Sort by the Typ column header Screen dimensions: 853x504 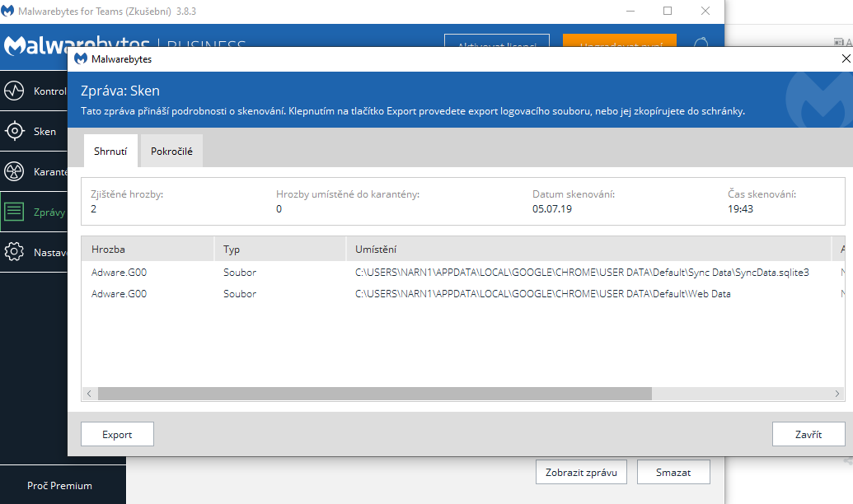click(279, 249)
